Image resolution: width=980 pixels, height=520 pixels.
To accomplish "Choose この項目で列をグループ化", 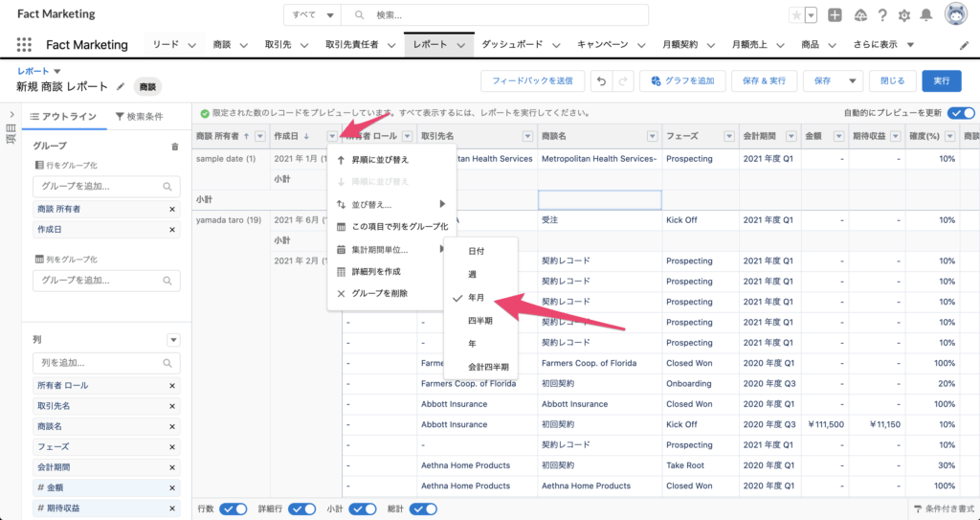I will 391,227.
